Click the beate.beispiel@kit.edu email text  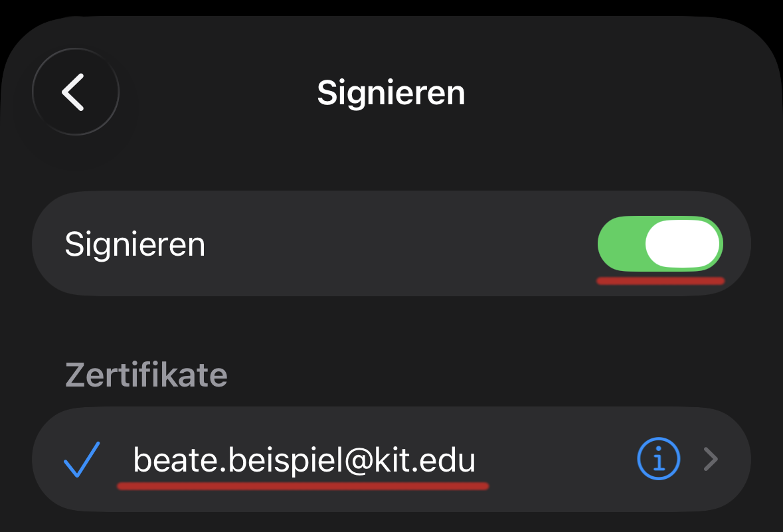coord(304,459)
